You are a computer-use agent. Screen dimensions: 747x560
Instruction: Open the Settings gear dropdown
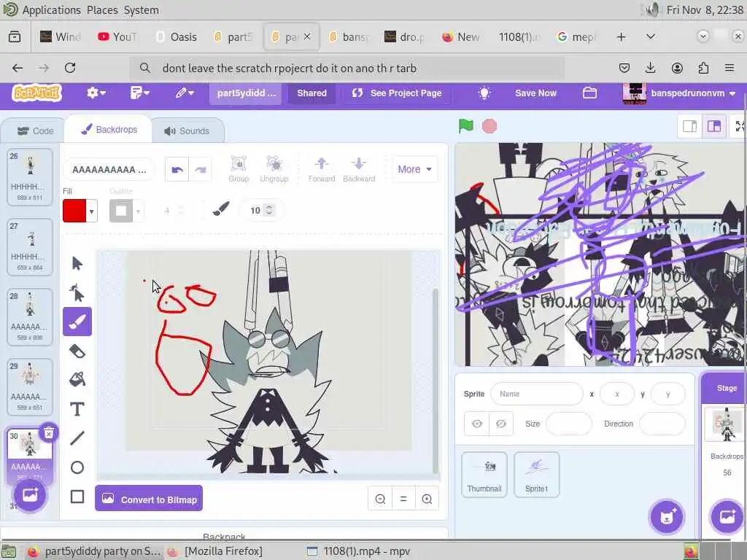(x=96, y=93)
